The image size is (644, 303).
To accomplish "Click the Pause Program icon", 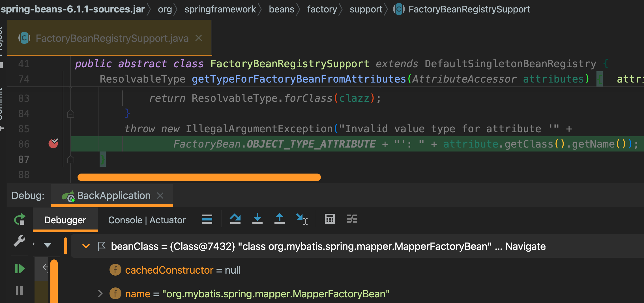I will click(19, 290).
